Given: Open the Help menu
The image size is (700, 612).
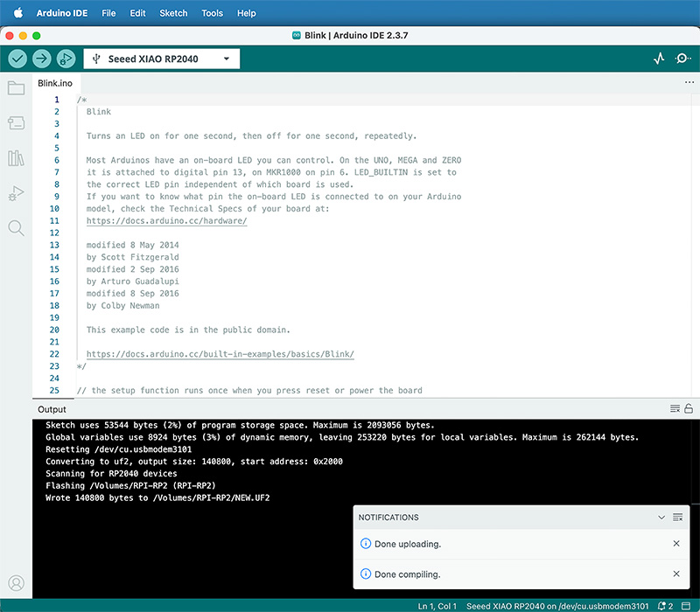Looking at the screenshot, I should click(247, 13).
